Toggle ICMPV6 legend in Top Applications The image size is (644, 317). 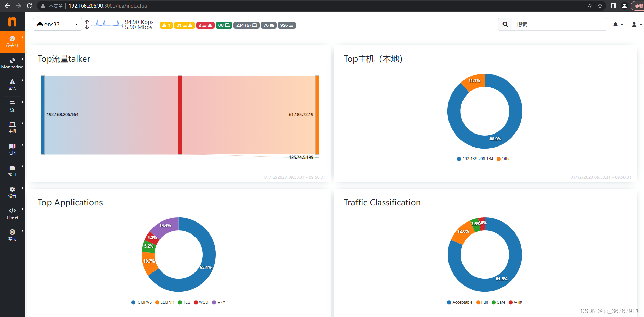point(142,302)
